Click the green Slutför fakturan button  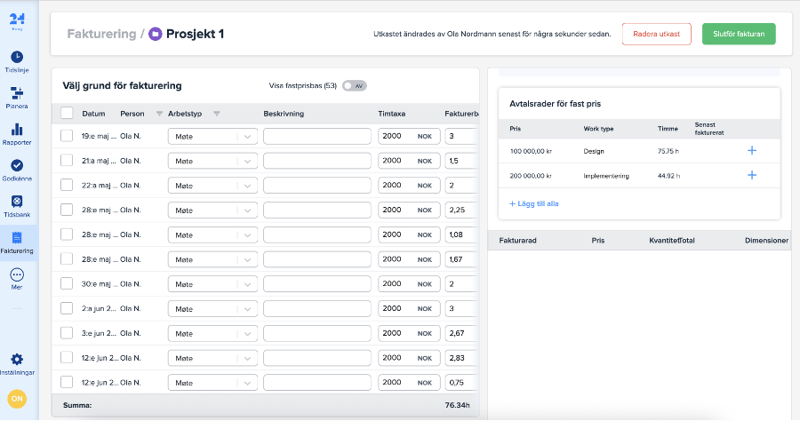[739, 34]
